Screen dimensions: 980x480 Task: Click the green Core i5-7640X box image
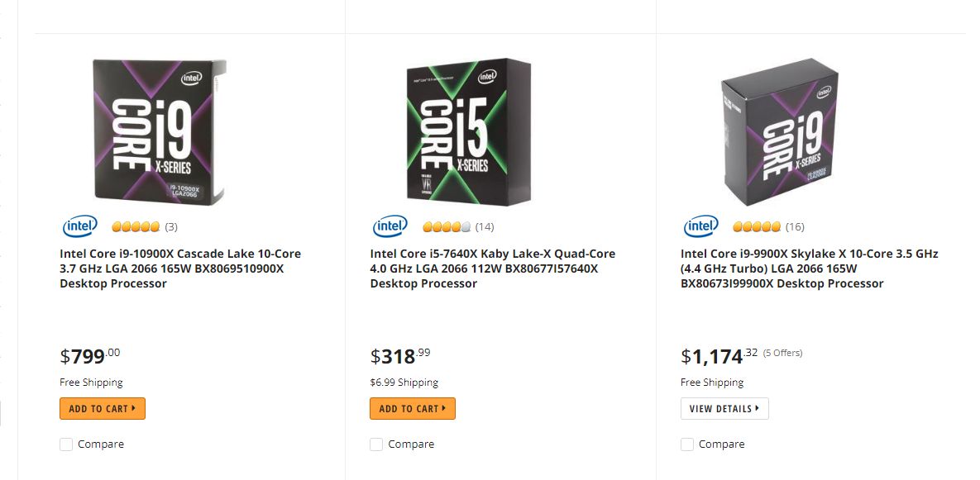pyautogui.click(x=469, y=131)
